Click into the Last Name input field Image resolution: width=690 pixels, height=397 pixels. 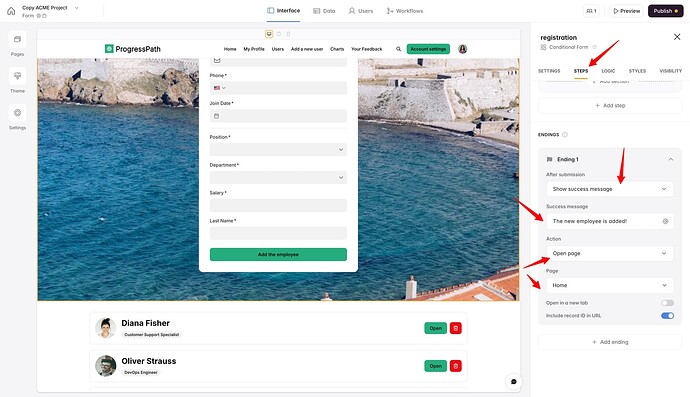pos(278,233)
